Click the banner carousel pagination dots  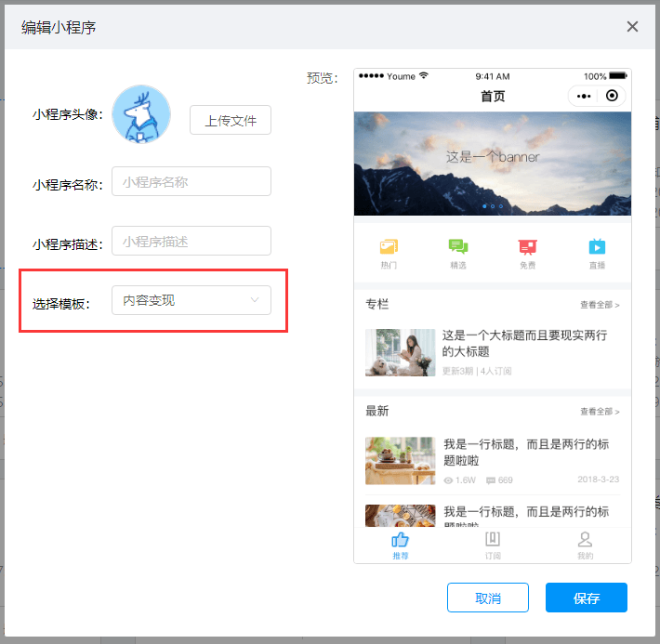pyautogui.click(x=493, y=205)
